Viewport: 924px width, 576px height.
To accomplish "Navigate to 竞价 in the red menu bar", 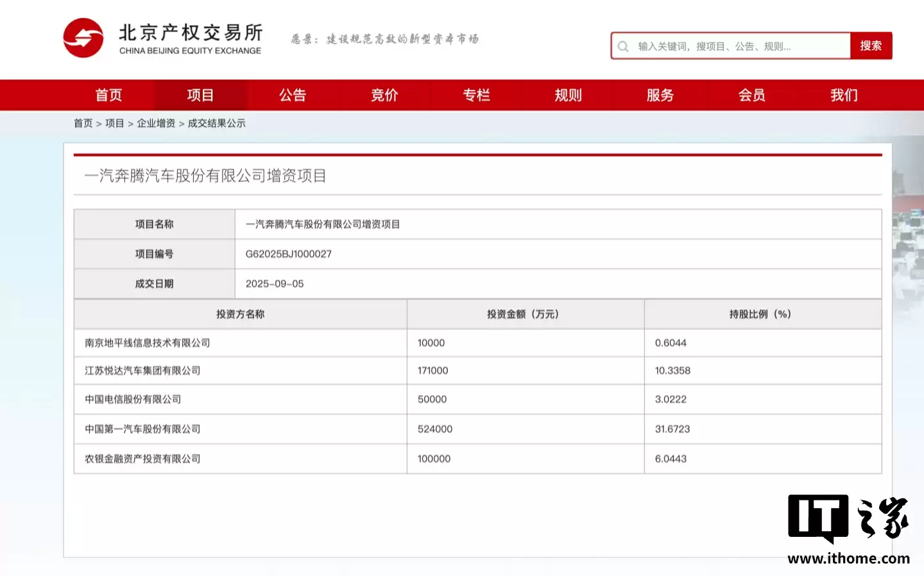I will point(384,95).
